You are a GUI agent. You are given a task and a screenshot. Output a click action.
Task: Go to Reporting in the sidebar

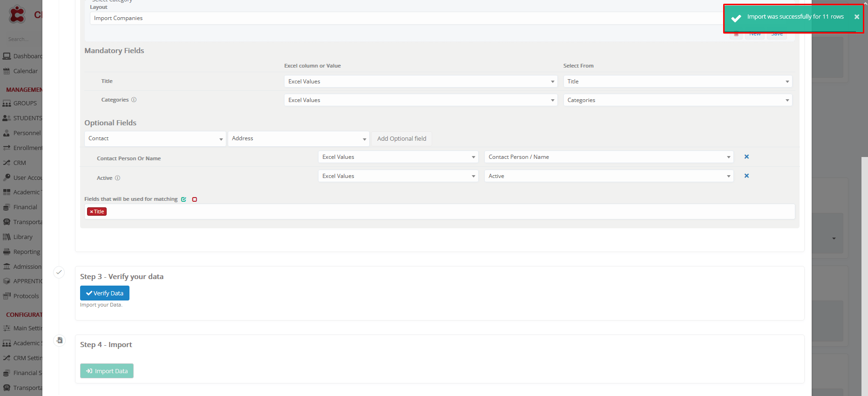(26, 252)
